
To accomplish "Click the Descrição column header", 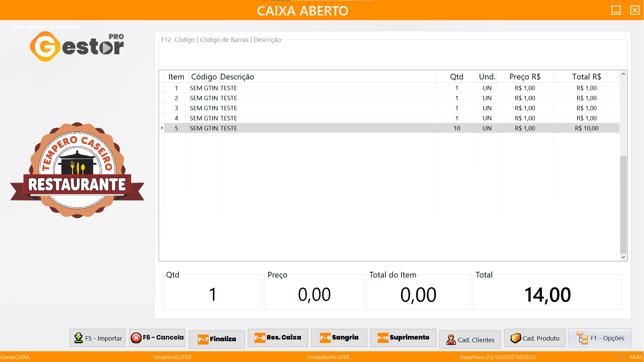I will pyautogui.click(x=237, y=77).
